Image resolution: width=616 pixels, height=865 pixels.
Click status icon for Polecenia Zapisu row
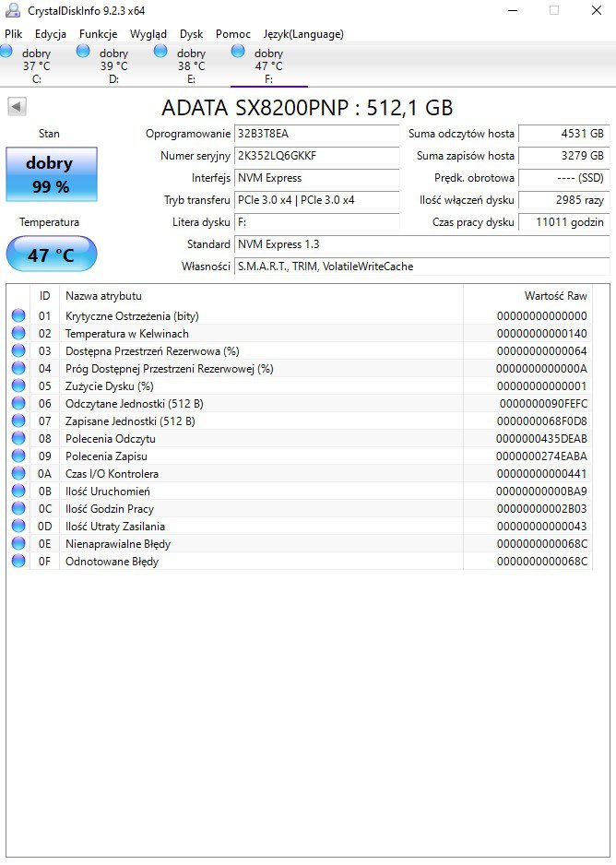pos(18,456)
